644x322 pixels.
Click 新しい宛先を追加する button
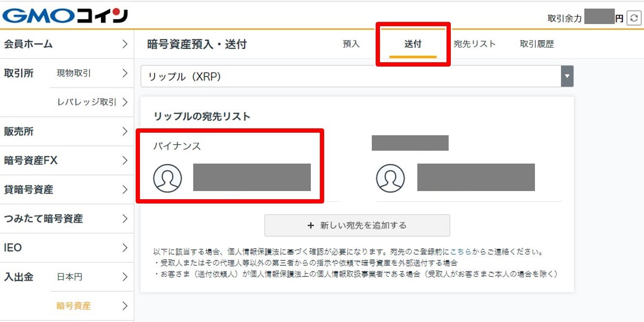[357, 225]
